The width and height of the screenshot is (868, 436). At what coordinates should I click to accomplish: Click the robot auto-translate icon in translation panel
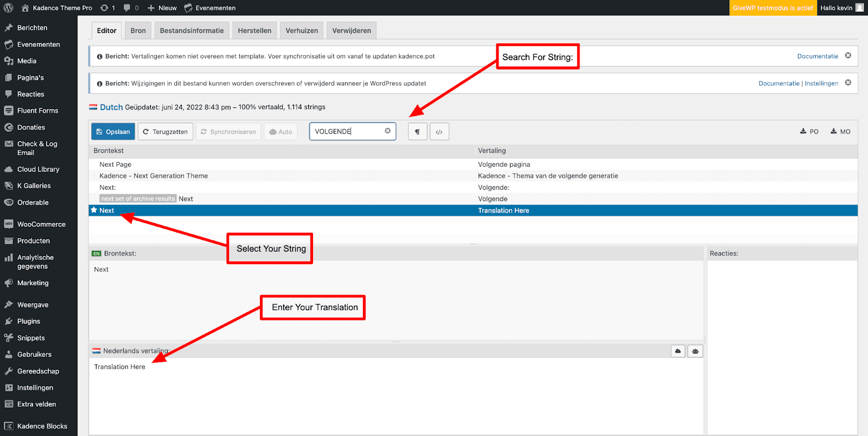pyautogui.click(x=695, y=351)
